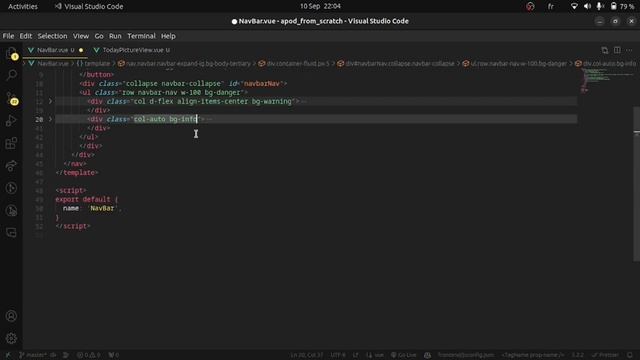640x360 pixels.
Task: Open the clock showing 10 Sep 22:04
Action: click(320, 6)
